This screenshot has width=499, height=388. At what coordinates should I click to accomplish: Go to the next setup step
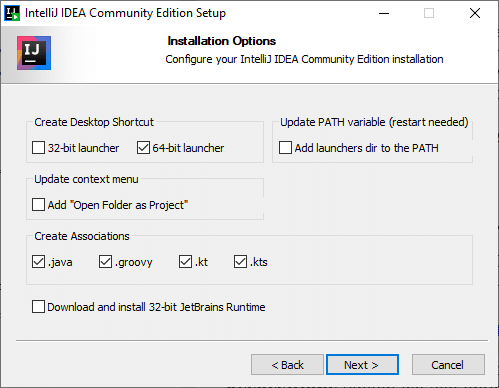(x=362, y=365)
